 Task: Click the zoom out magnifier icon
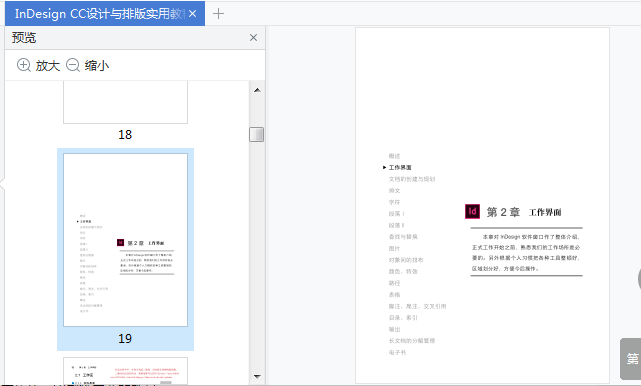coord(73,65)
